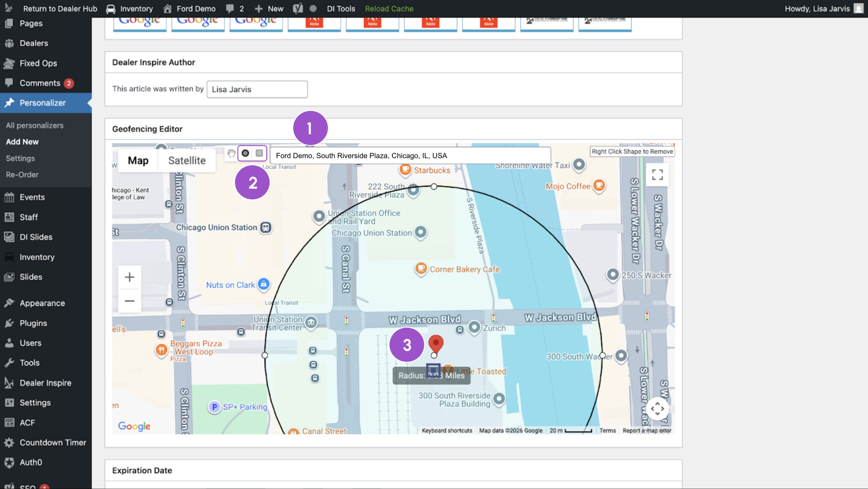Open Keyboard shortcuts on map
Screen dimensions: 868x489
(x=447, y=430)
